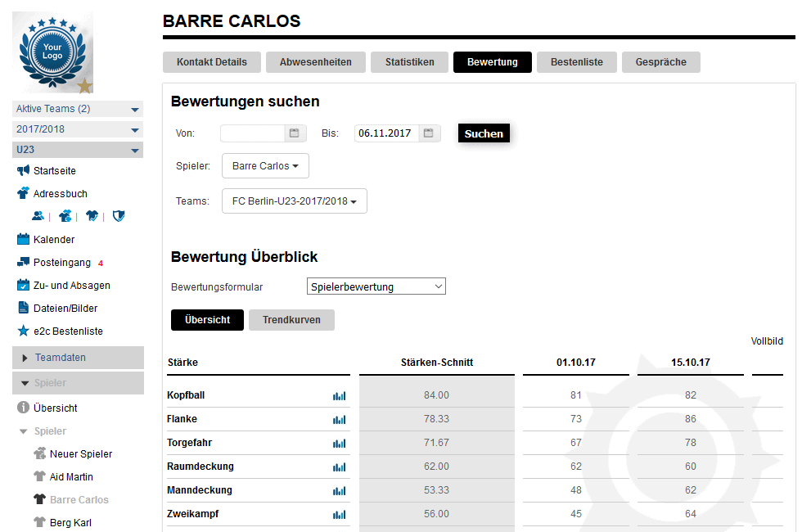Screen dimensions: 802x532
Task: Switch to the Trendkurven view
Action: (x=291, y=320)
